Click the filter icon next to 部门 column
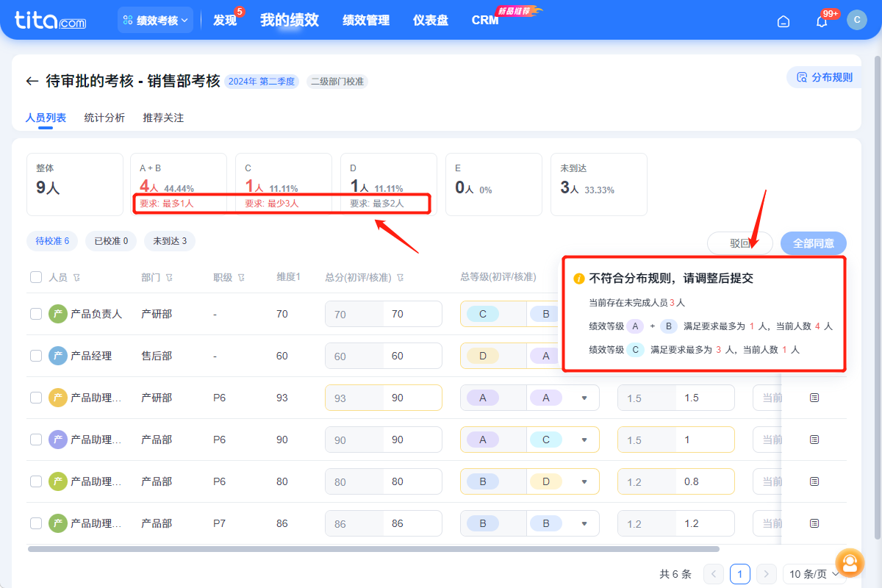 click(x=169, y=278)
